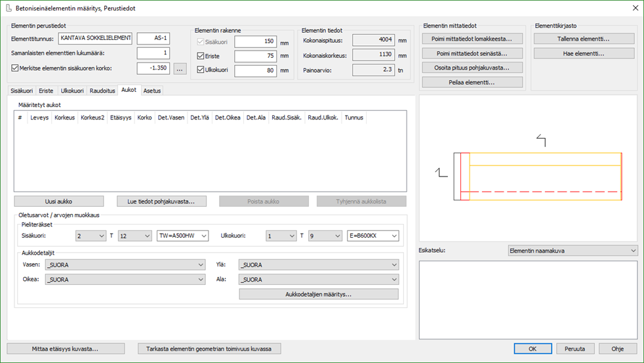Toggle Merkitse elementin sisäkuoren korko checkbox
The width and height of the screenshot is (644, 363).
(x=16, y=68)
